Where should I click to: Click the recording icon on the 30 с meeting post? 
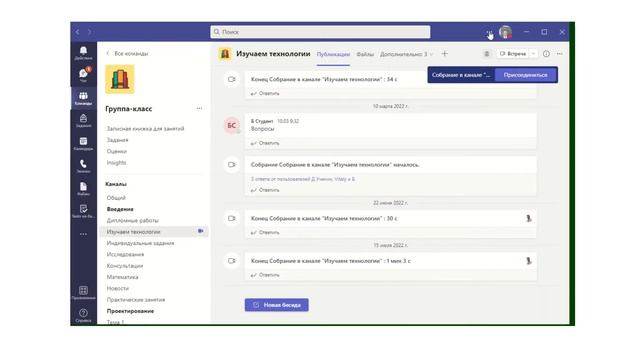529,219
